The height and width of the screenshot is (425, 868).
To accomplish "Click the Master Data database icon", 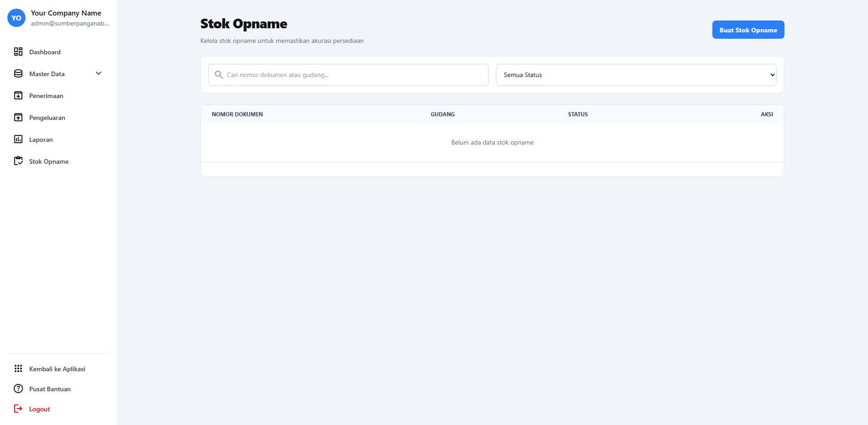I will tap(18, 73).
